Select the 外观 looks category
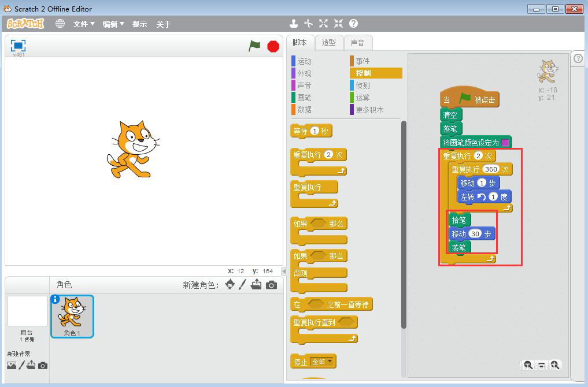Image resolution: width=588 pixels, height=387 pixels. point(304,73)
